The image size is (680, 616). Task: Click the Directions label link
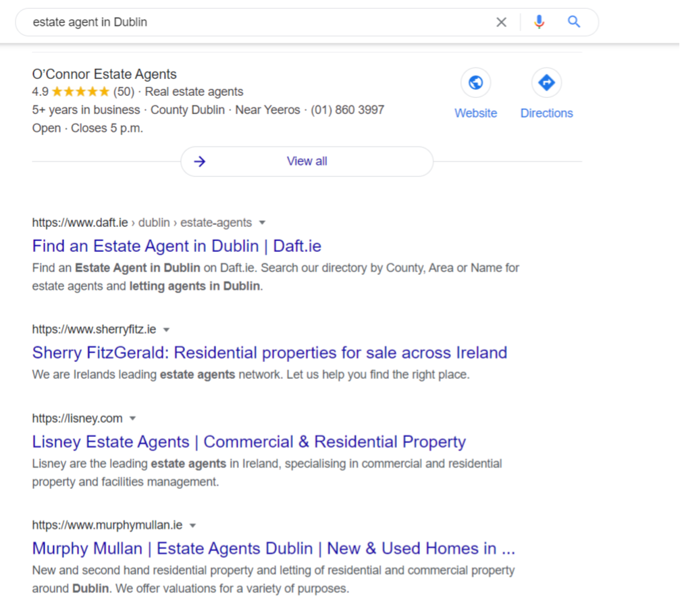tap(546, 113)
